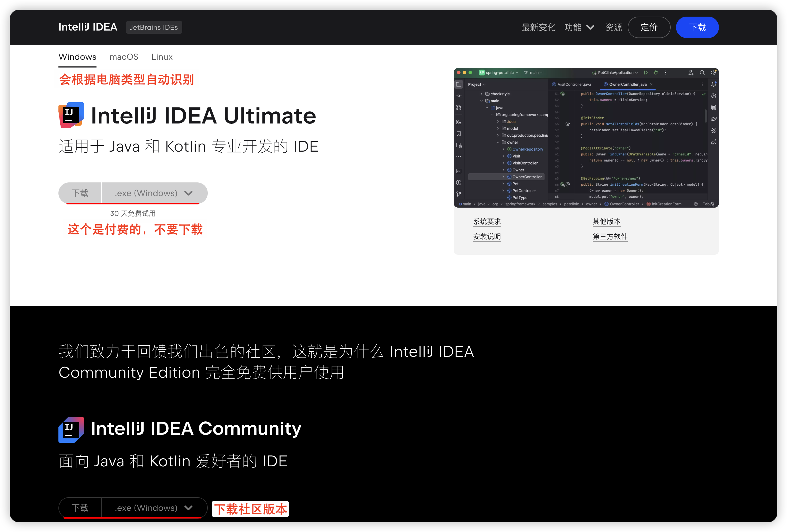
Task: Click the 30 天免费试用 text
Action: click(133, 213)
